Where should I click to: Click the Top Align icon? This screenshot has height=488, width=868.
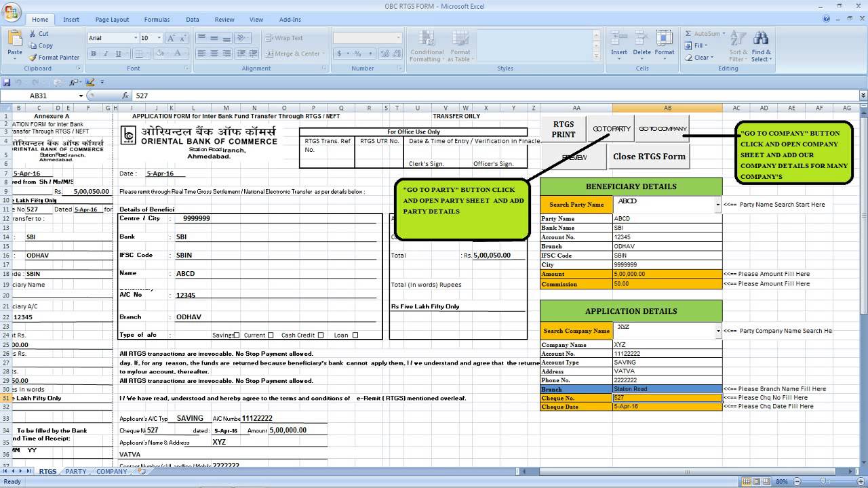[201, 38]
